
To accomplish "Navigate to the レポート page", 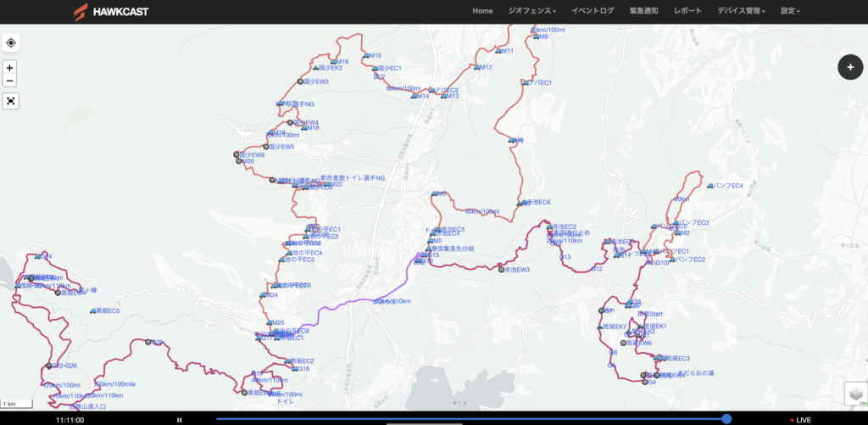I will click(x=687, y=11).
